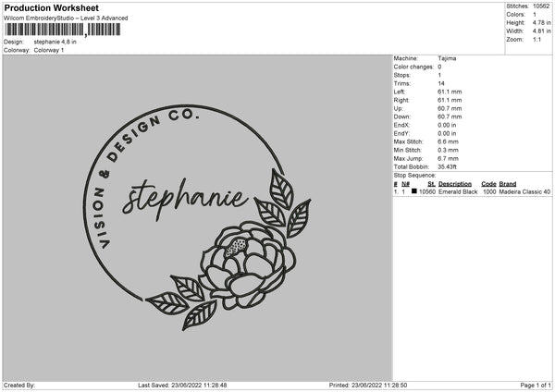This screenshot has height=392, width=555.
Task: Click the Zoom value 1:1
Action: (x=536, y=40)
